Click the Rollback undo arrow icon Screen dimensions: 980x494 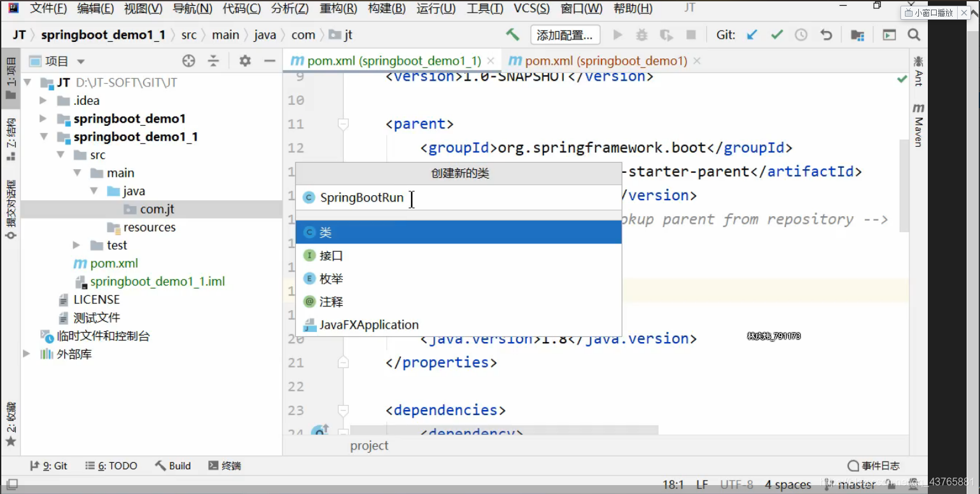826,35
